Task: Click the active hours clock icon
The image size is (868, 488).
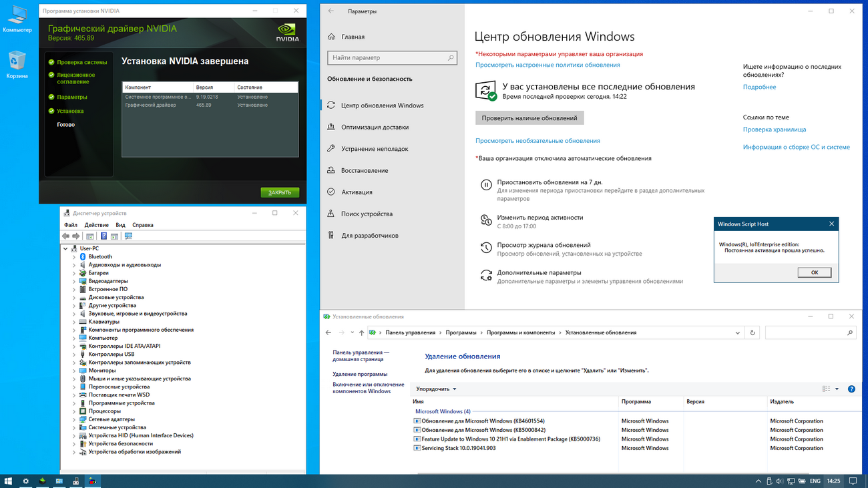Action: pyautogui.click(x=486, y=220)
